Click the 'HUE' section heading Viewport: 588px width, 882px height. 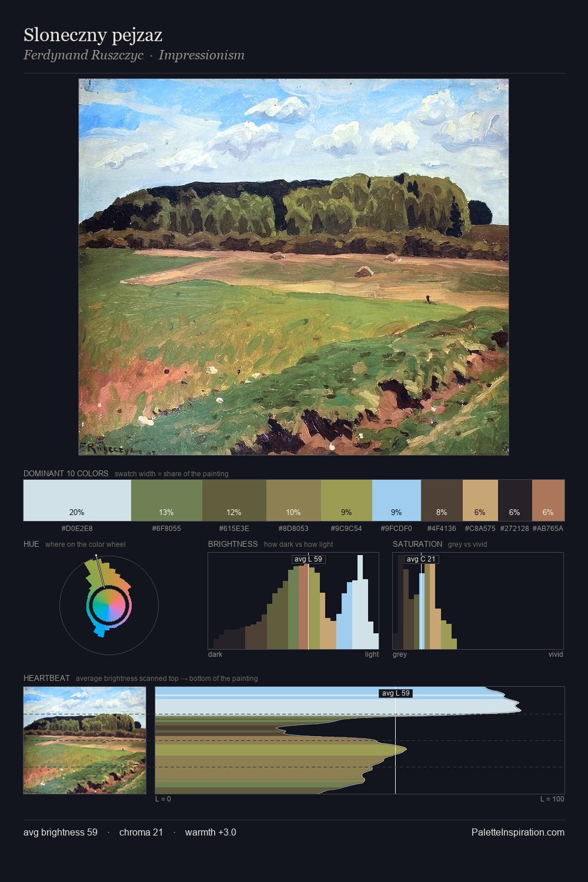pos(31,544)
